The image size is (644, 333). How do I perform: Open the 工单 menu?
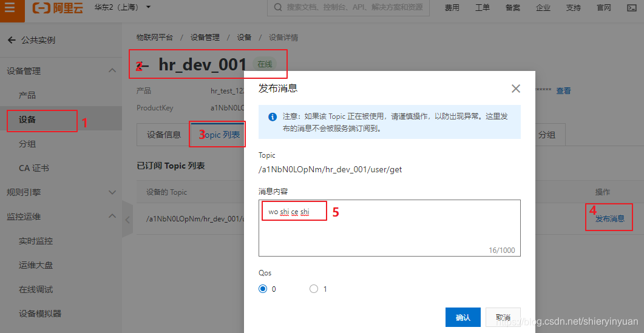coord(482,8)
